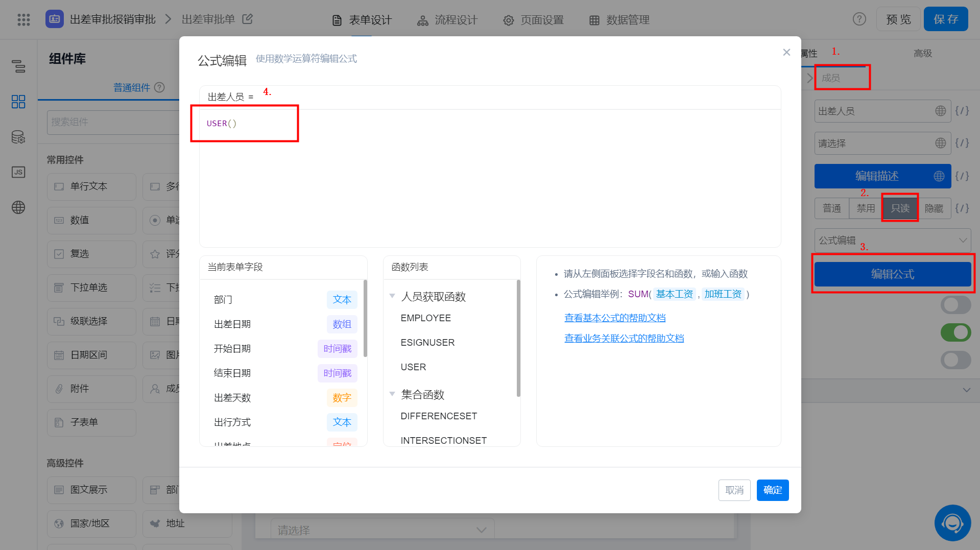Click into the USER() formula editor area
The height and width of the screenshot is (550, 980).
490,178
